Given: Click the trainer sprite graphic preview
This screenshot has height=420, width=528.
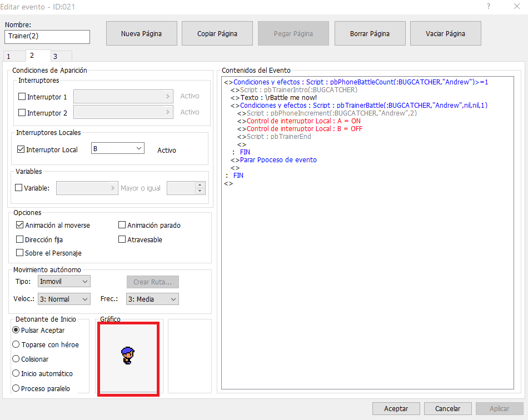Looking at the screenshot, I should (128, 356).
